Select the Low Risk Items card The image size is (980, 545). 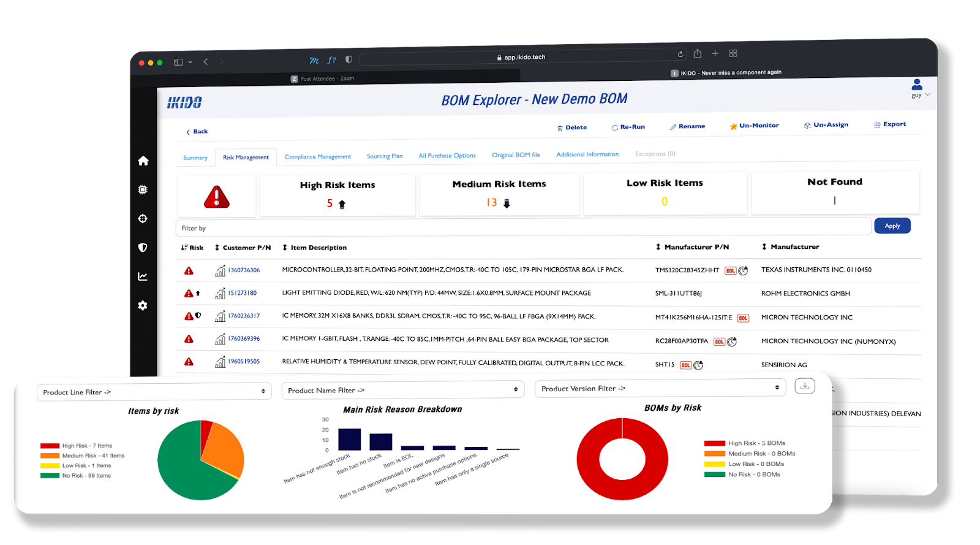[x=665, y=192]
